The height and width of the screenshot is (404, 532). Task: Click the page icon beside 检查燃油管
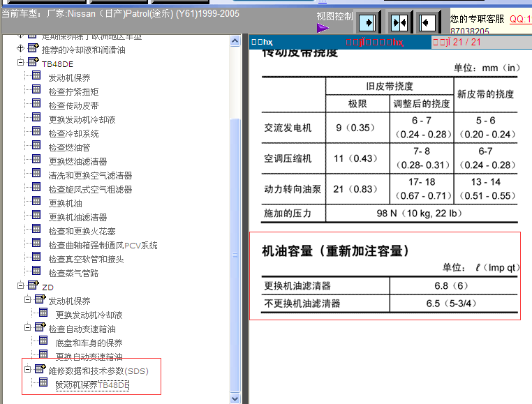(36, 145)
